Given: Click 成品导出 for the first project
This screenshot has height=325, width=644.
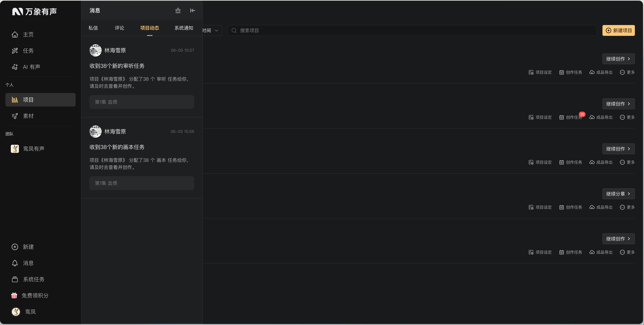Looking at the screenshot, I should click(601, 72).
